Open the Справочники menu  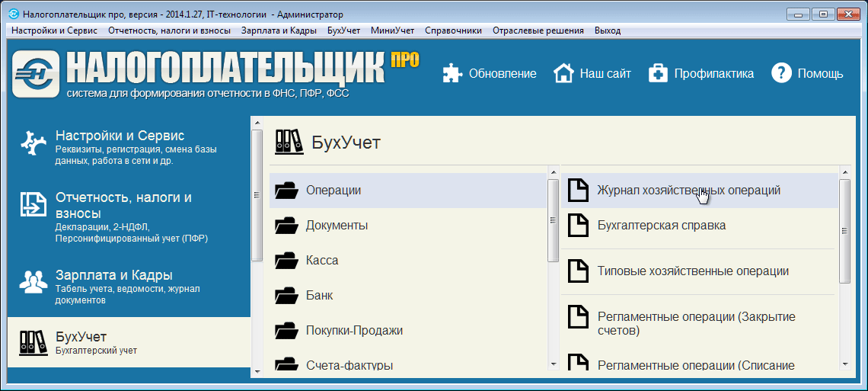pyautogui.click(x=453, y=30)
